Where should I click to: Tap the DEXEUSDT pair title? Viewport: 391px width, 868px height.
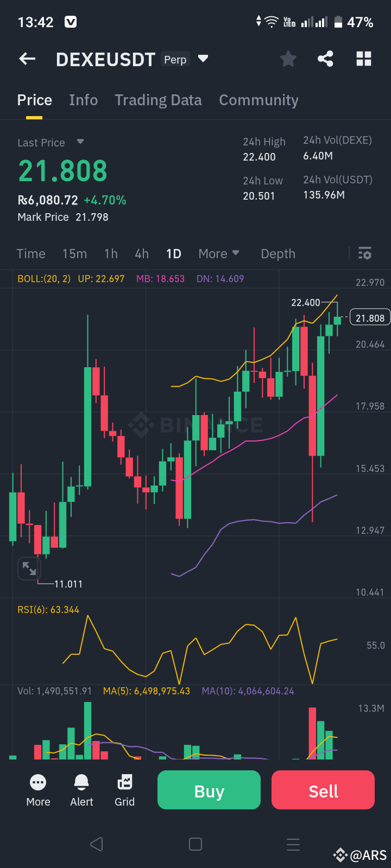coord(105,59)
